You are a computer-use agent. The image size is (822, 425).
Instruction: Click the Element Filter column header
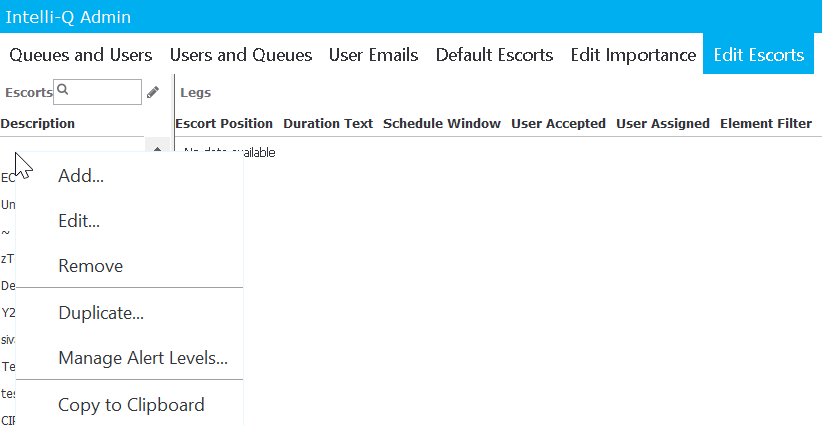coord(766,124)
